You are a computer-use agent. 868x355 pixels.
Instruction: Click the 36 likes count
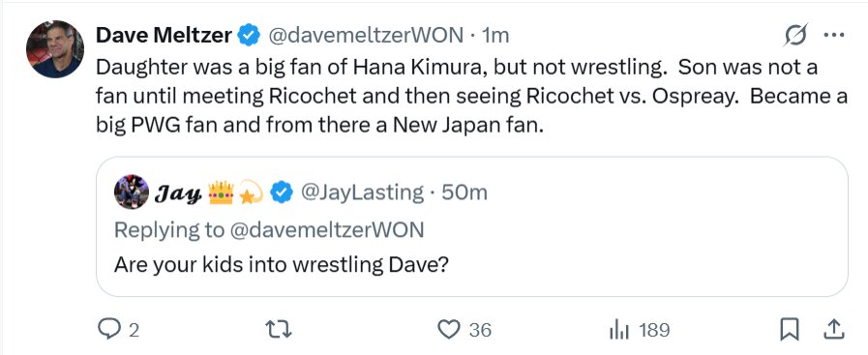[x=480, y=330]
